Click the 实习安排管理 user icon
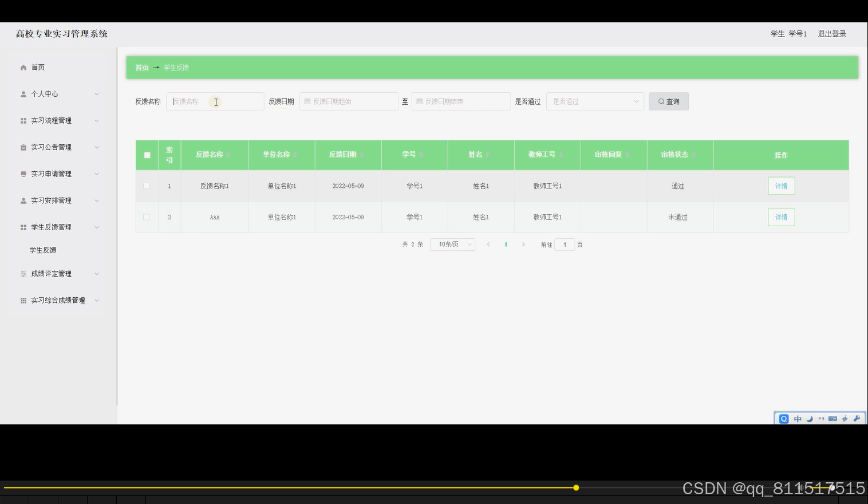 [23, 200]
